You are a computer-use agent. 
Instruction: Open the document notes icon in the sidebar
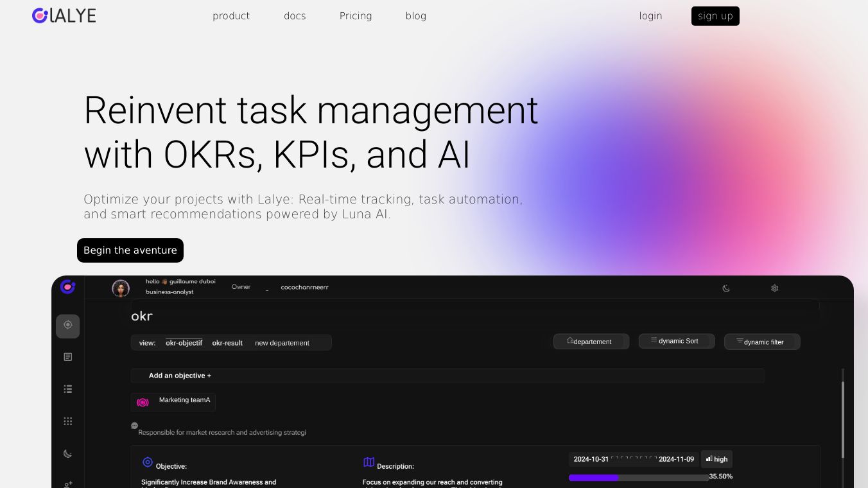pos(68,357)
